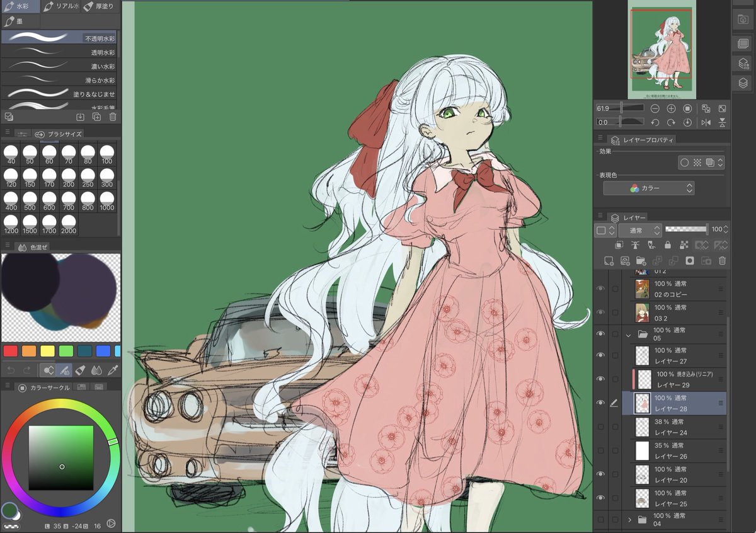Apply layer color effect icon
Viewport: 756px width, 533px height.
click(710, 163)
